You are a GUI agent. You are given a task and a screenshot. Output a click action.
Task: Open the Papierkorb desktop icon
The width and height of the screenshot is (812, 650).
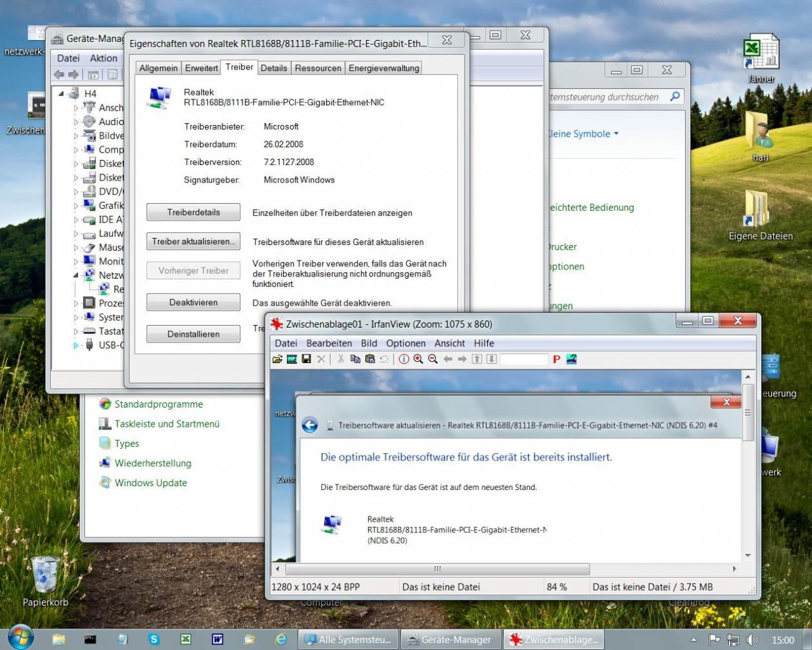click(x=45, y=582)
